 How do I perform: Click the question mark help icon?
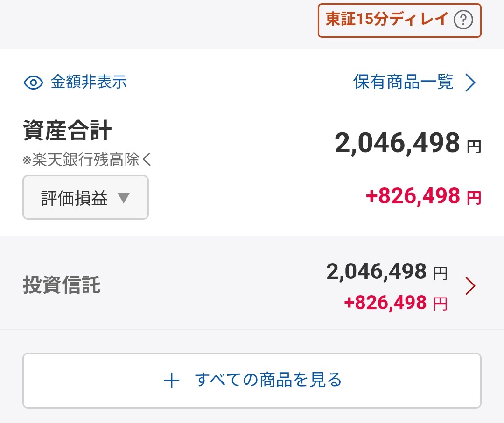[463, 20]
